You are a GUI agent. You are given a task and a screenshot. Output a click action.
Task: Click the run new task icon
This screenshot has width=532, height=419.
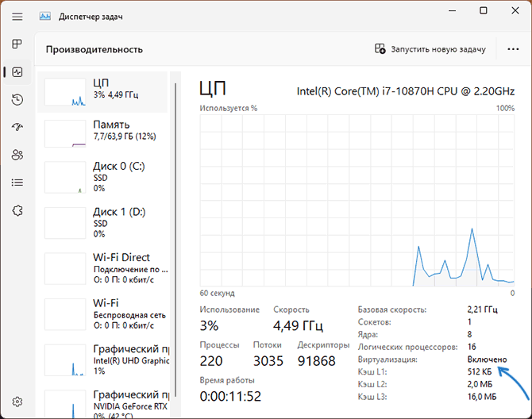click(x=380, y=49)
